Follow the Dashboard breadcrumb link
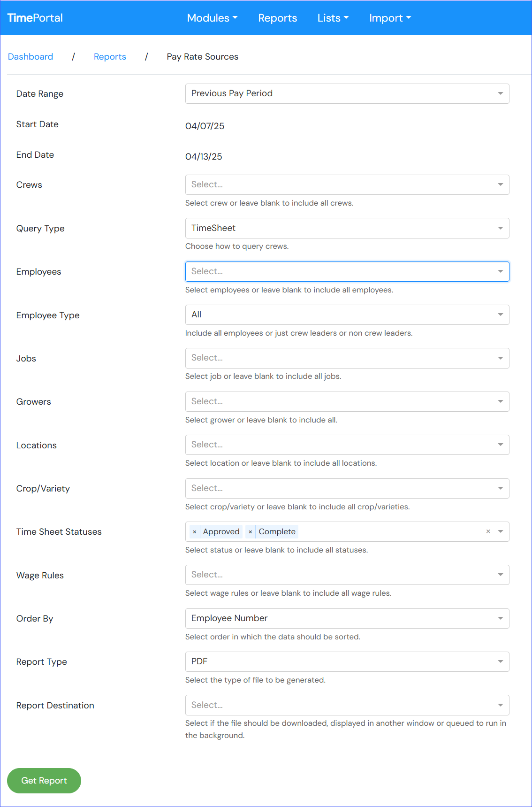This screenshot has width=532, height=807. [30, 57]
